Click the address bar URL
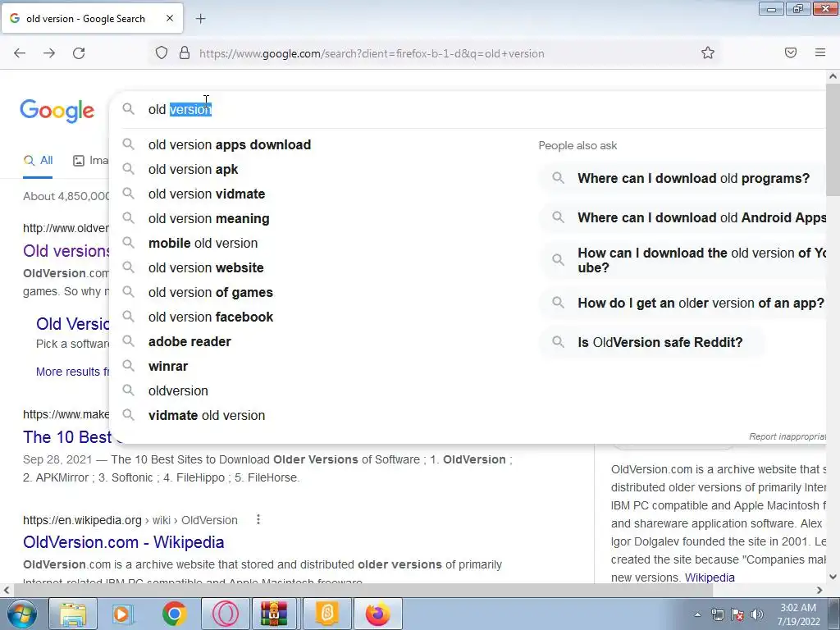The width and height of the screenshot is (840, 630). [372, 53]
